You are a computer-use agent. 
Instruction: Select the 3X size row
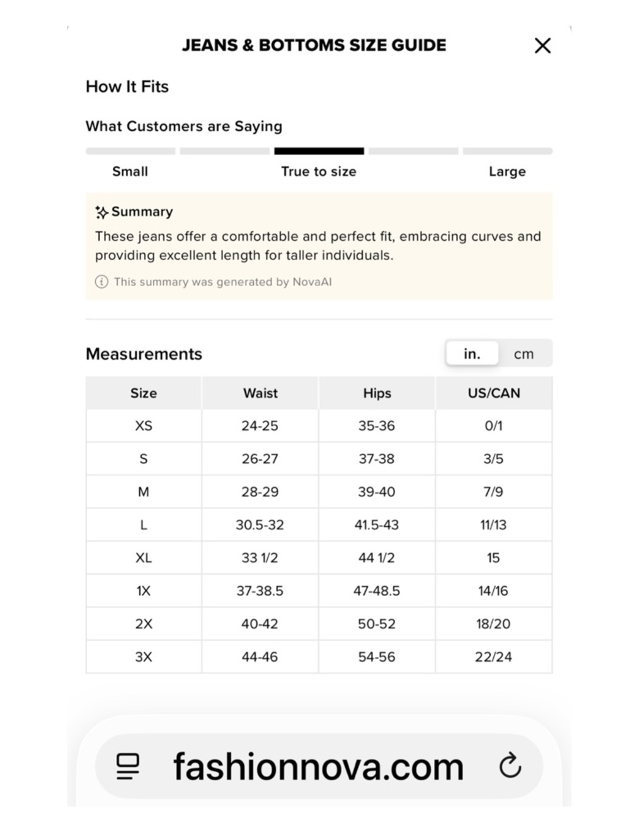(319, 657)
